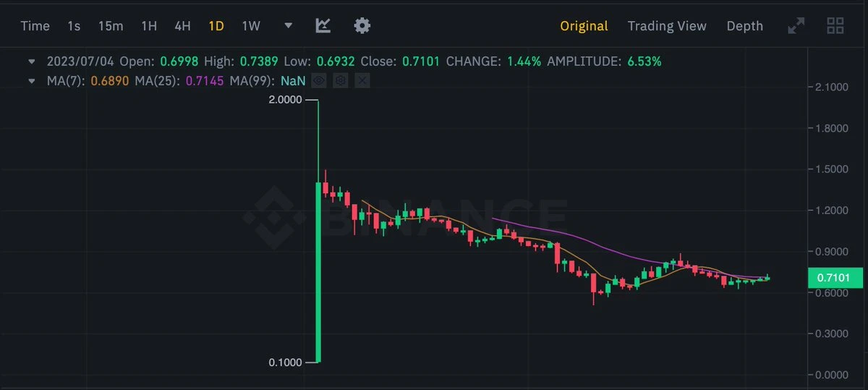The height and width of the screenshot is (390, 868).
Task: Open MA indicator settings gear
Action: [x=341, y=81]
